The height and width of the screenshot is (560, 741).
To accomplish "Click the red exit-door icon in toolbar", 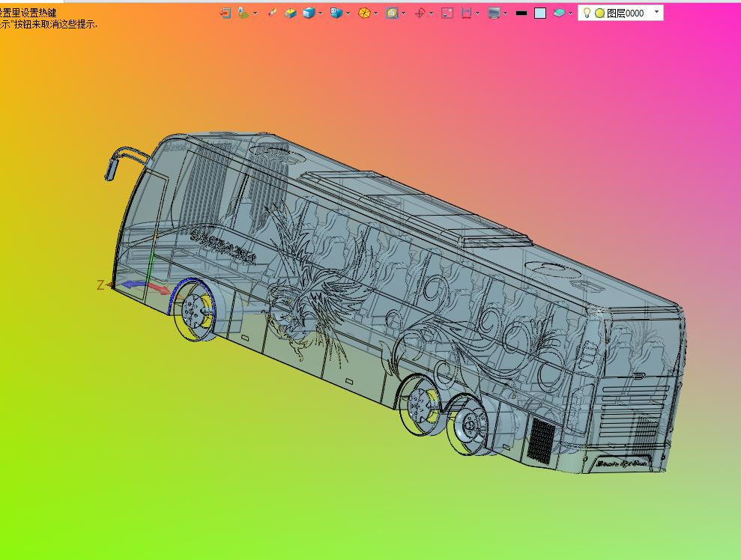I will (226, 13).
